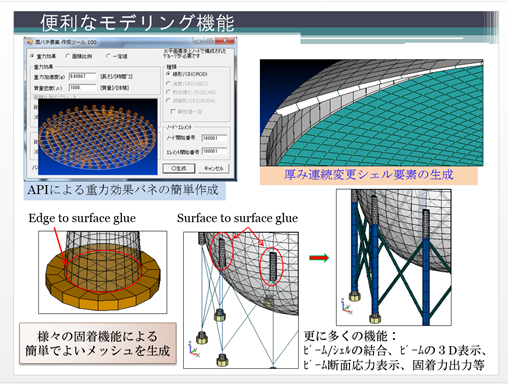The image size is (508, 384).
Task: Click the エレメント開始番号 input field
Action: (214, 151)
